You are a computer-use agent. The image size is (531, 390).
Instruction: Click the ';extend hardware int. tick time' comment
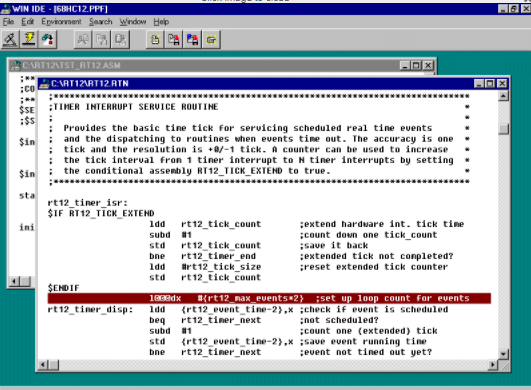[382, 224]
